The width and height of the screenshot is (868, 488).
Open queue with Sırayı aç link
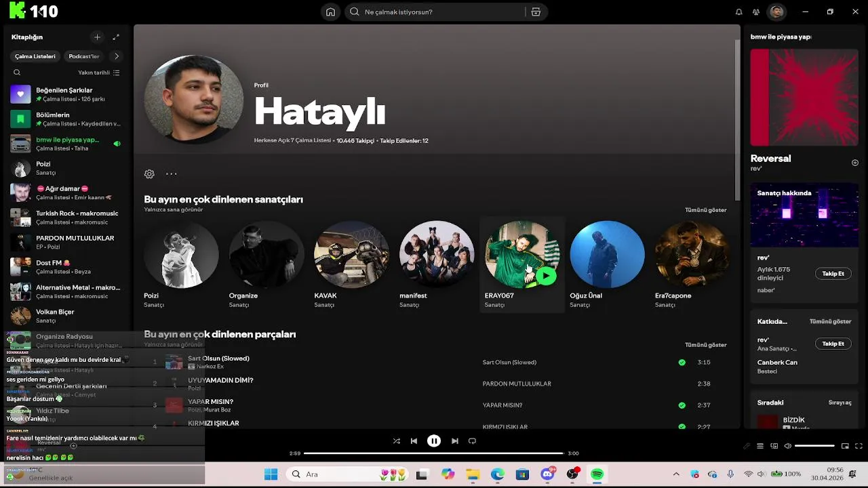point(840,403)
